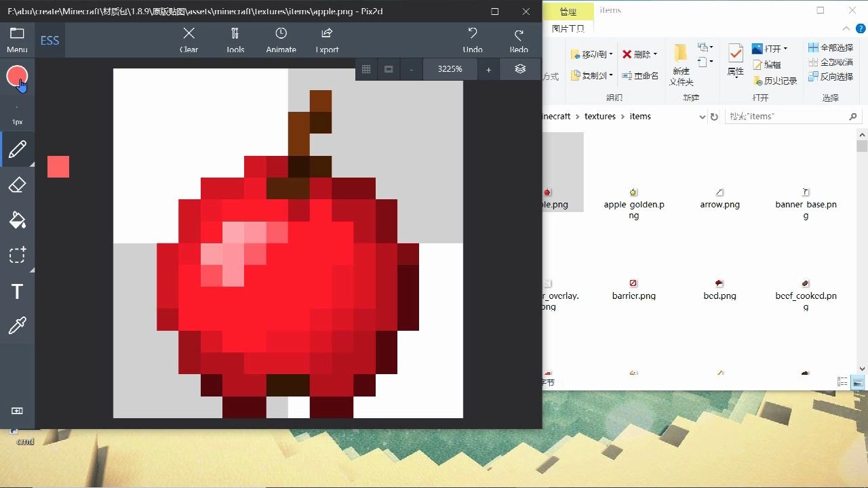Viewport: 868px width, 488px height.
Task: Refresh the Explorer folder view
Action: tap(714, 117)
